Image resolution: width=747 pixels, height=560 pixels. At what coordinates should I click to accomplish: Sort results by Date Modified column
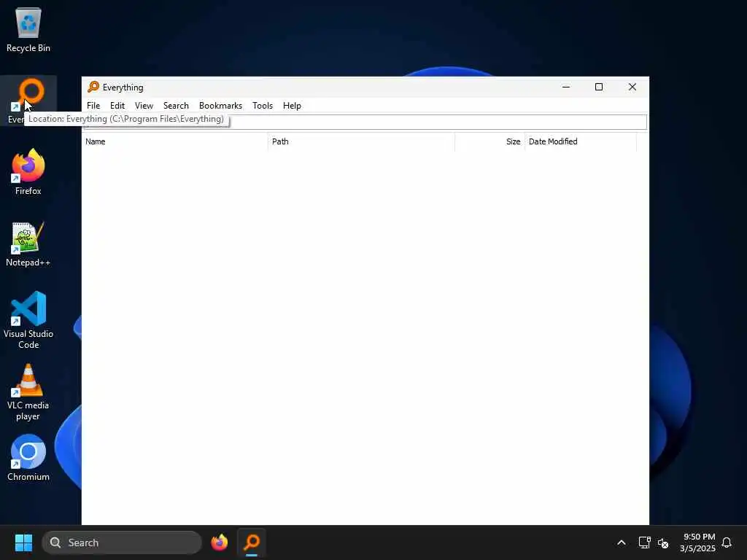580,141
